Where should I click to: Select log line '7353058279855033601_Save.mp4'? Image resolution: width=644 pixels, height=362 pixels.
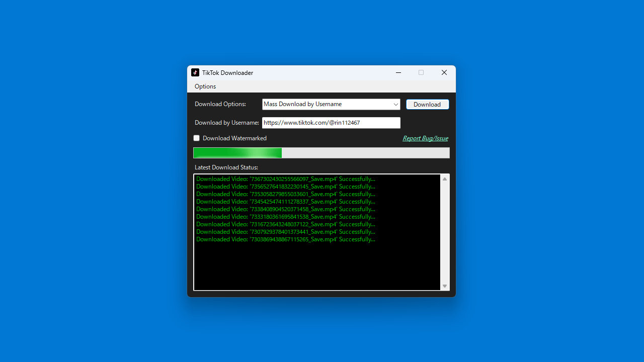coord(286,194)
